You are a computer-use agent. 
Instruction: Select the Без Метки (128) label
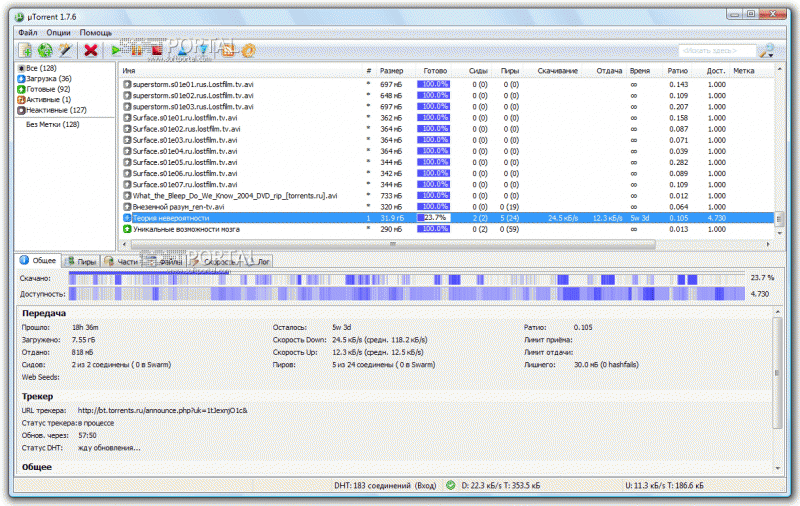pos(53,124)
